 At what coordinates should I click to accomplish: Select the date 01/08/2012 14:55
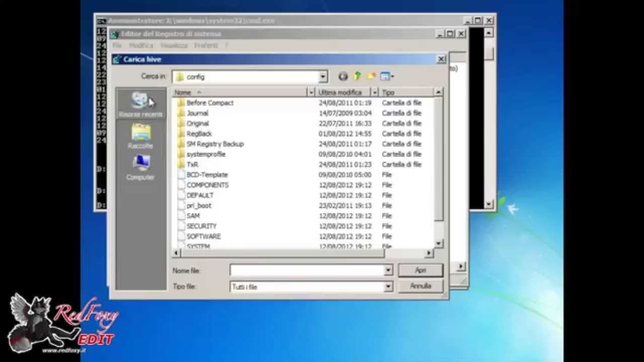345,134
